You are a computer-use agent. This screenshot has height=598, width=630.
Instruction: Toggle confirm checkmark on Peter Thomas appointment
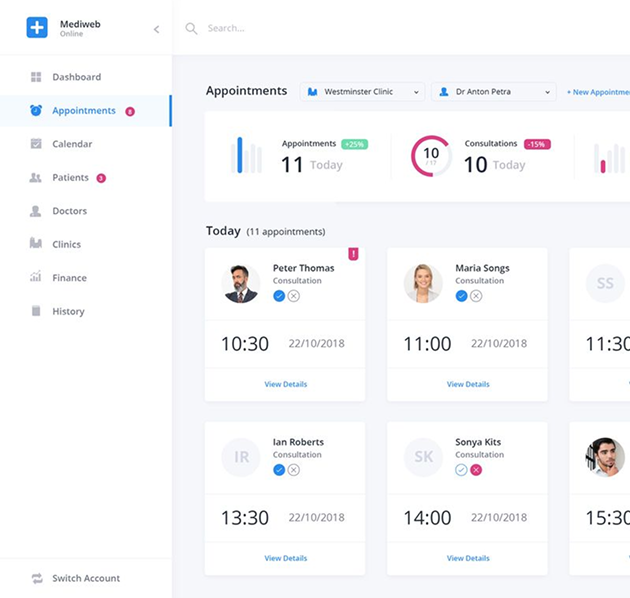(279, 296)
